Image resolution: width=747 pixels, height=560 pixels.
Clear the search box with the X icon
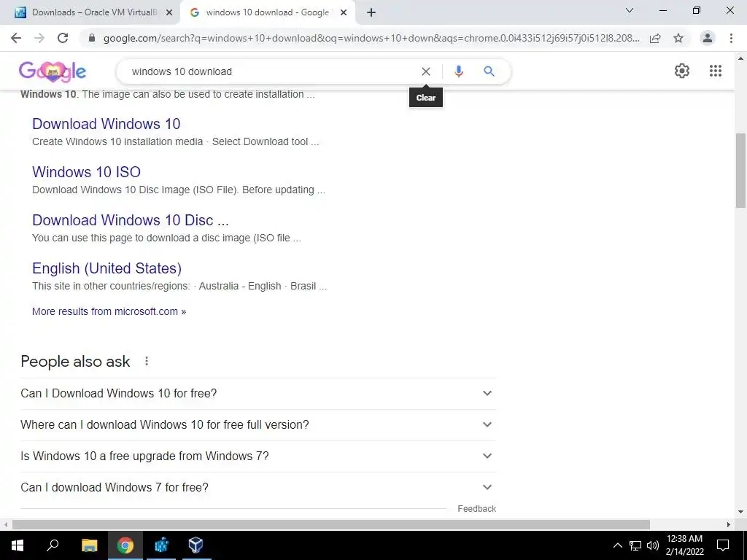[426, 71]
